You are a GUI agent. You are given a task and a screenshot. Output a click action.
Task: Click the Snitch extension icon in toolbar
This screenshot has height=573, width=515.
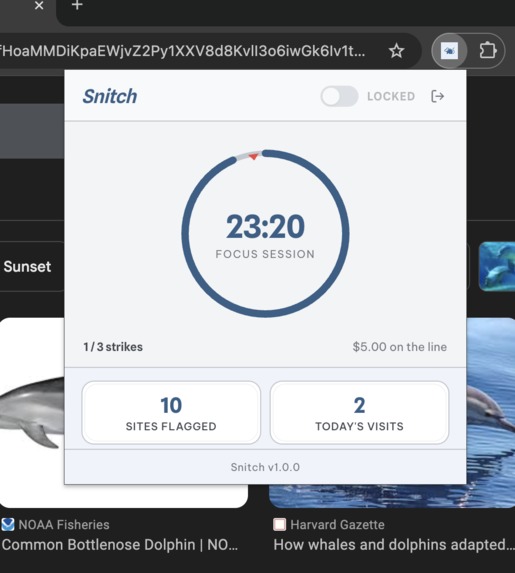click(x=449, y=51)
